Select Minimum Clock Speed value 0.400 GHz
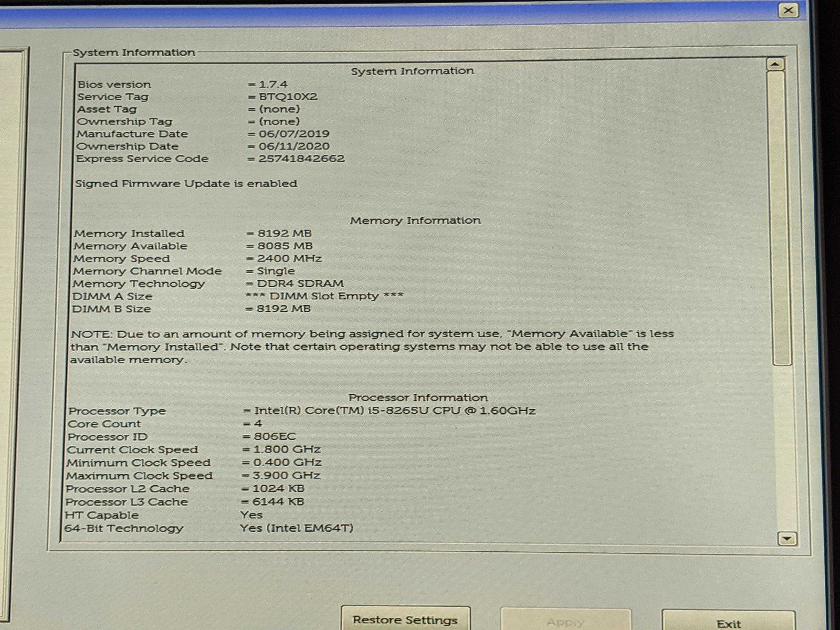The width and height of the screenshot is (840, 630). [287, 463]
